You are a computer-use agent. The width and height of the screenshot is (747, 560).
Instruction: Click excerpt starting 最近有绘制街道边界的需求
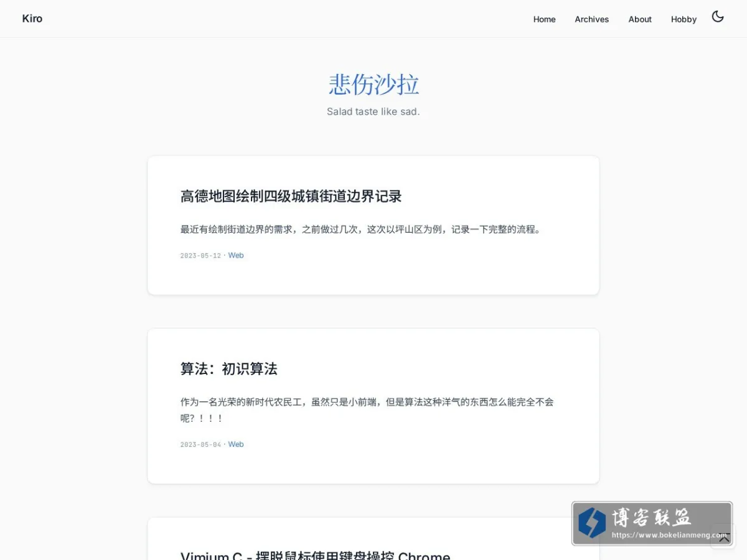tap(362, 230)
